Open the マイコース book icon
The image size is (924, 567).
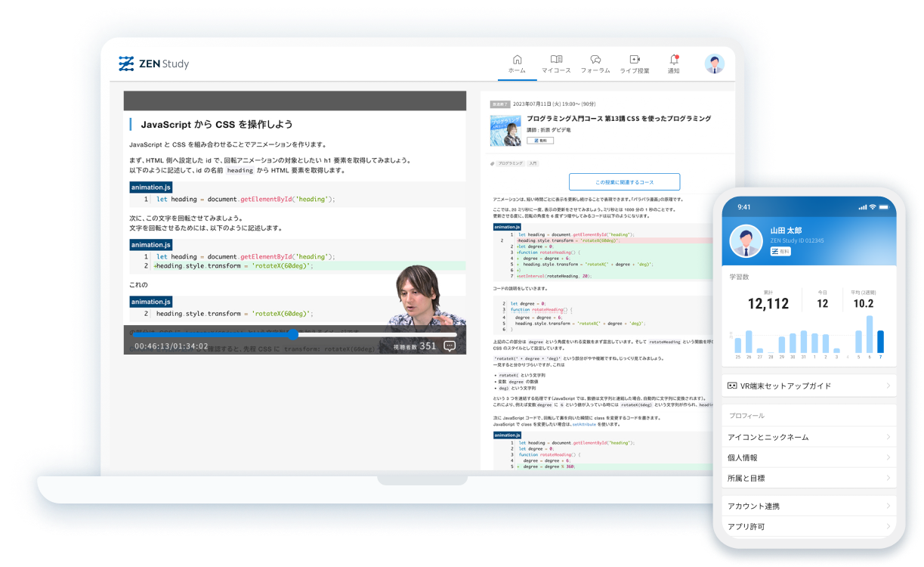tap(556, 60)
